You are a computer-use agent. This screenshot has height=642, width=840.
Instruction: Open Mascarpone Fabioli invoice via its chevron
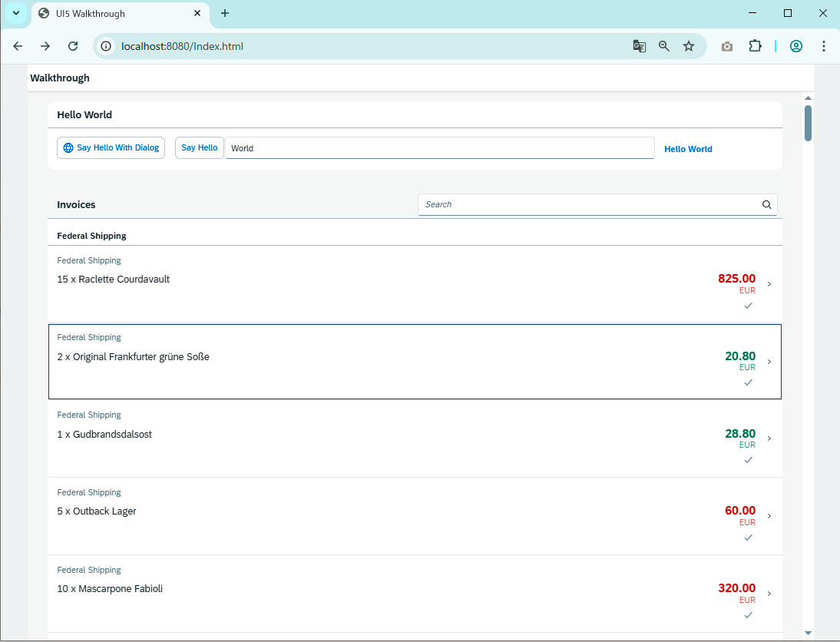point(769,593)
